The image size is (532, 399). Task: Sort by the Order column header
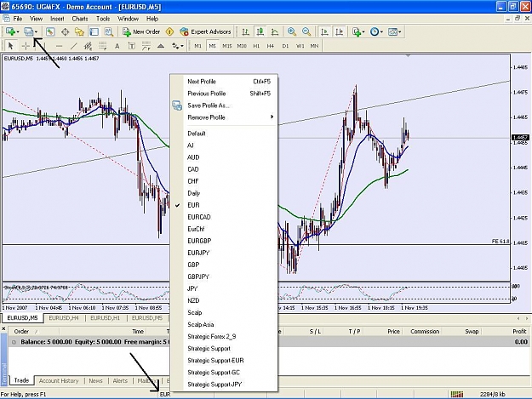click(33, 332)
